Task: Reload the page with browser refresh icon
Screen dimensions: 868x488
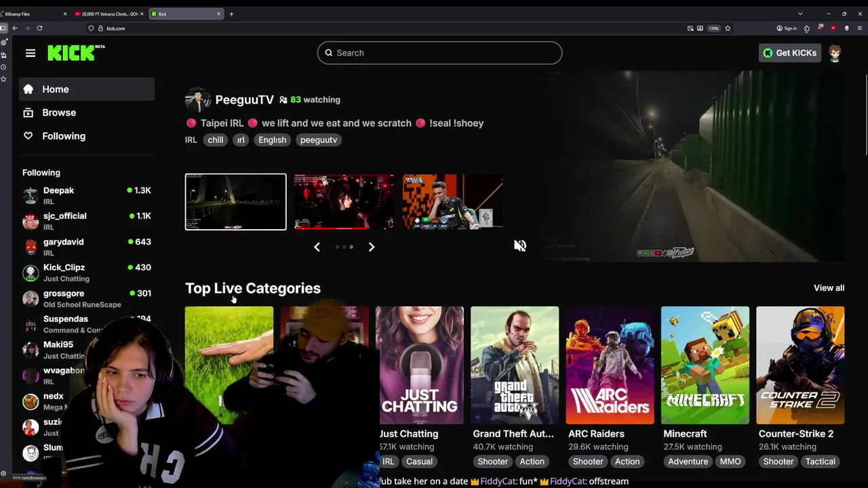Action: pos(39,28)
